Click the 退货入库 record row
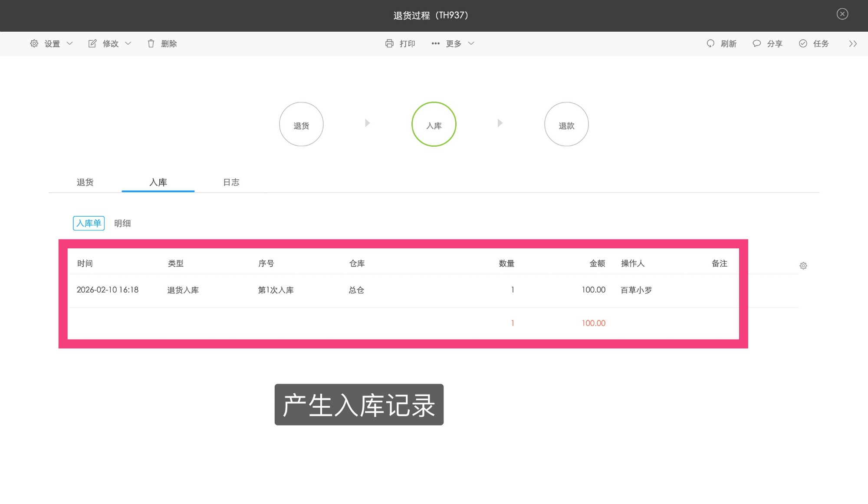This screenshot has width=868, height=504. point(183,290)
